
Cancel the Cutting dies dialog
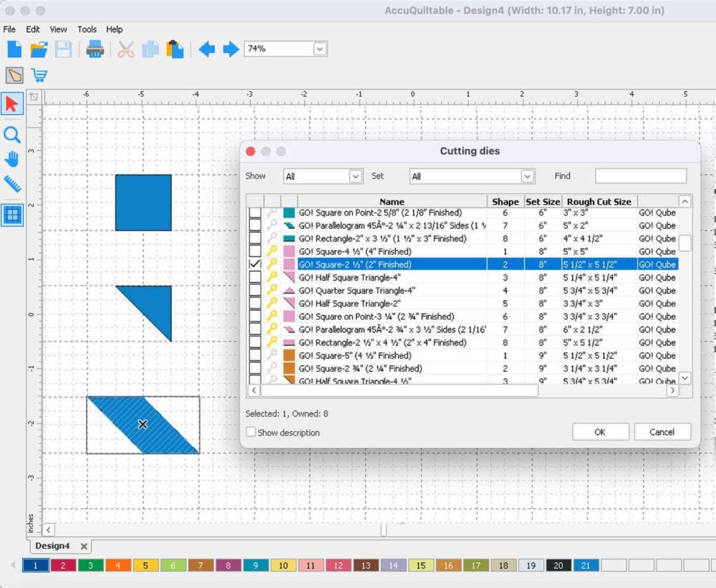coord(662,432)
